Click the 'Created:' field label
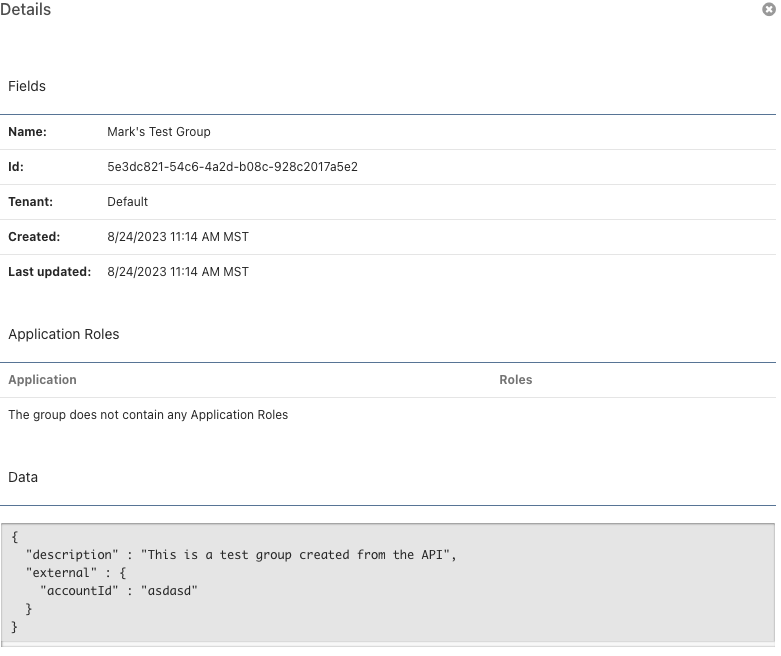 coord(34,237)
